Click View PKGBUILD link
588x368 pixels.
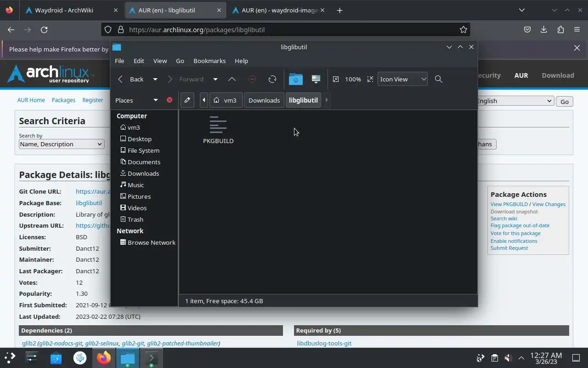[x=509, y=204]
